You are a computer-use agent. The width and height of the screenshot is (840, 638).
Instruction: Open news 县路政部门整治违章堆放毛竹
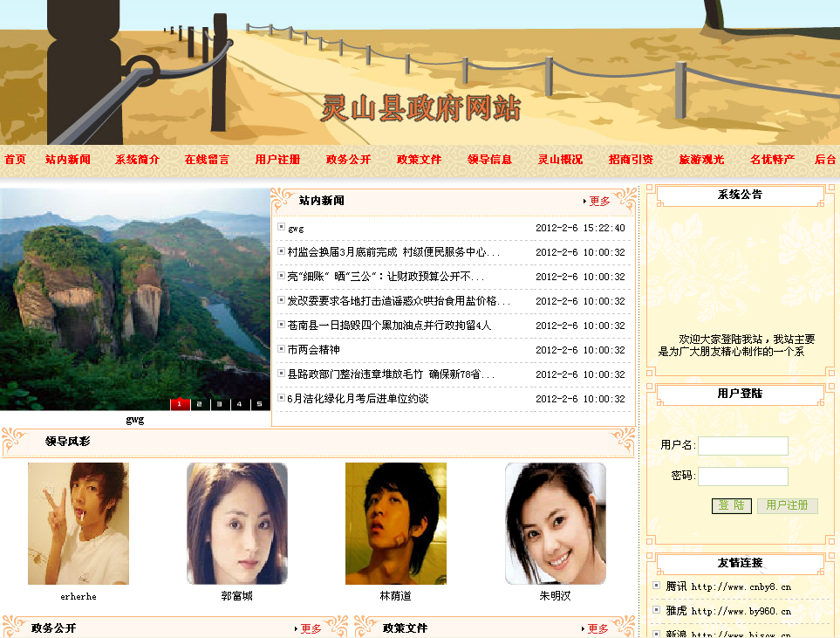point(391,374)
